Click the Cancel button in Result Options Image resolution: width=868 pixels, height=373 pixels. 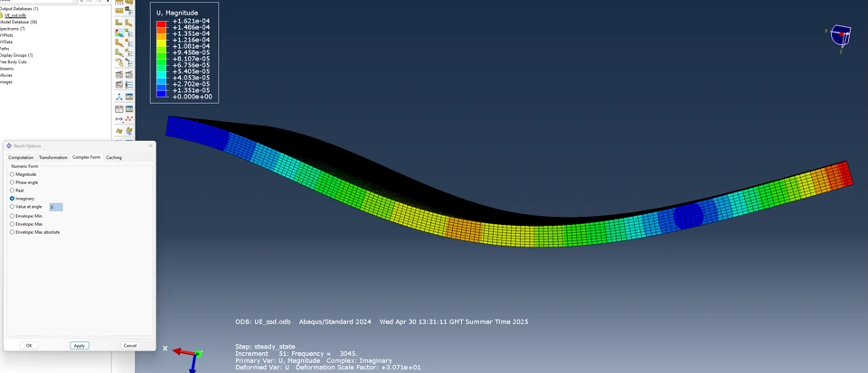pyautogui.click(x=130, y=345)
